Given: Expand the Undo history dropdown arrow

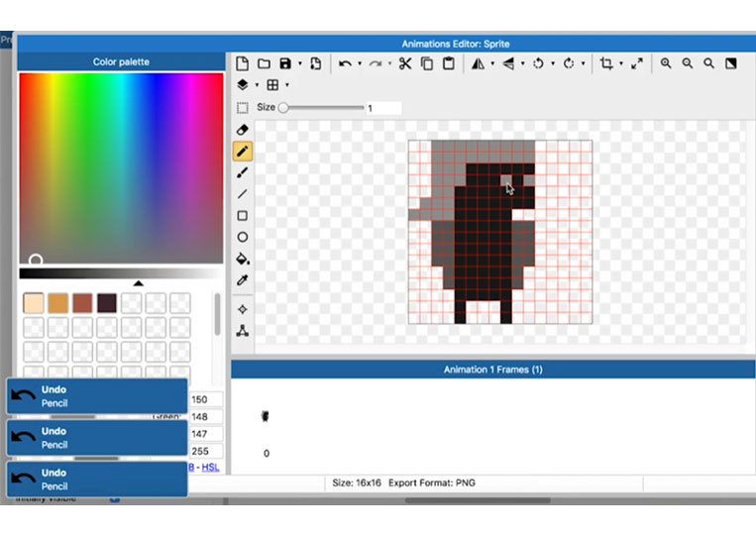Looking at the screenshot, I should pos(360,64).
